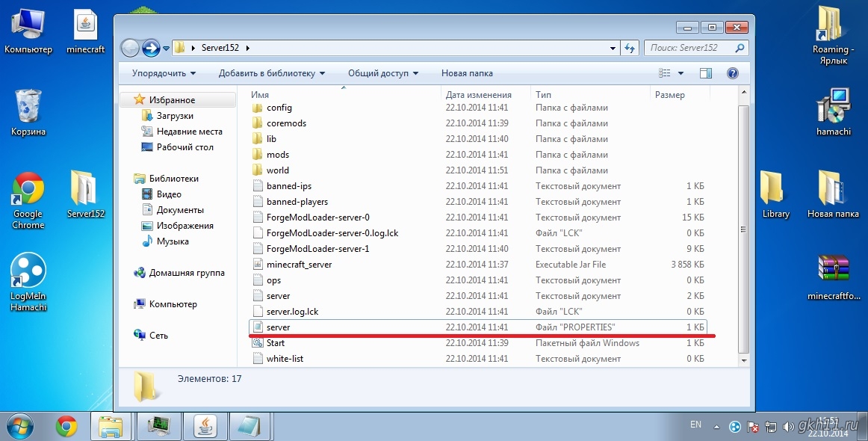The width and height of the screenshot is (868, 441).
Task: Open the Упорядочить menu
Action: pyautogui.click(x=164, y=73)
